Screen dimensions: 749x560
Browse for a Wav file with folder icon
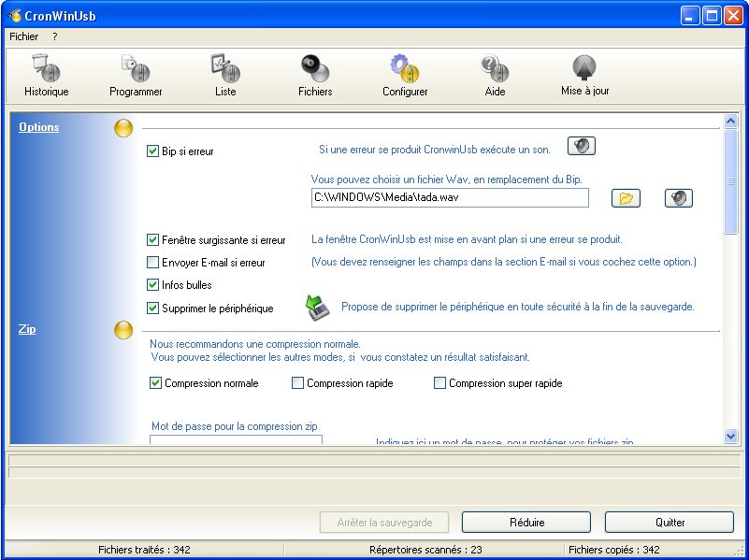(626, 198)
